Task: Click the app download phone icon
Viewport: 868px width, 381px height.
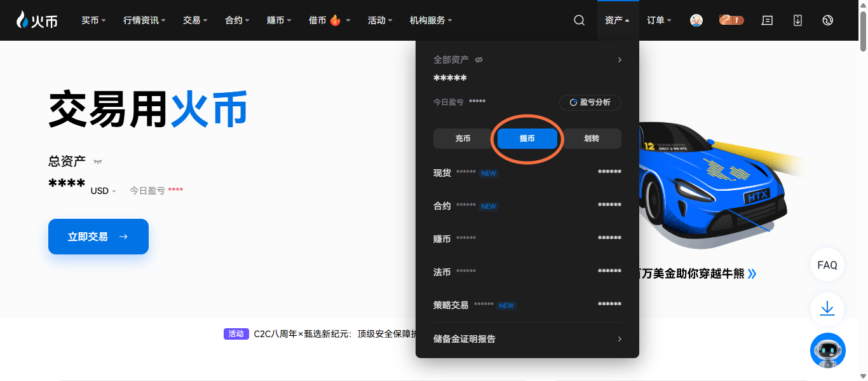Action: (x=797, y=20)
